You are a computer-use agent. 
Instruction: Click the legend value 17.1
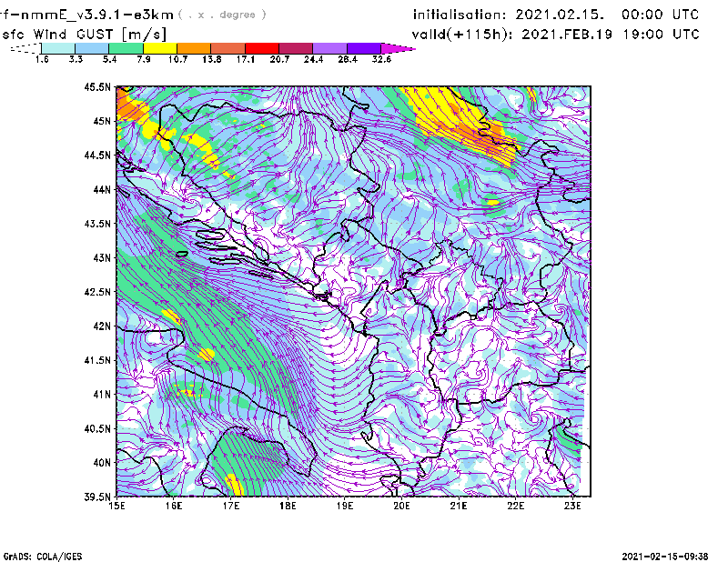pos(246,59)
